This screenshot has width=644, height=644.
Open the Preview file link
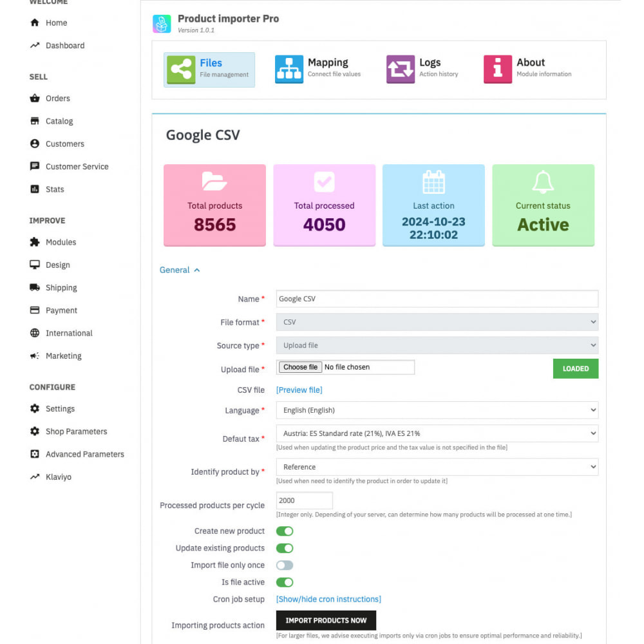click(x=299, y=390)
